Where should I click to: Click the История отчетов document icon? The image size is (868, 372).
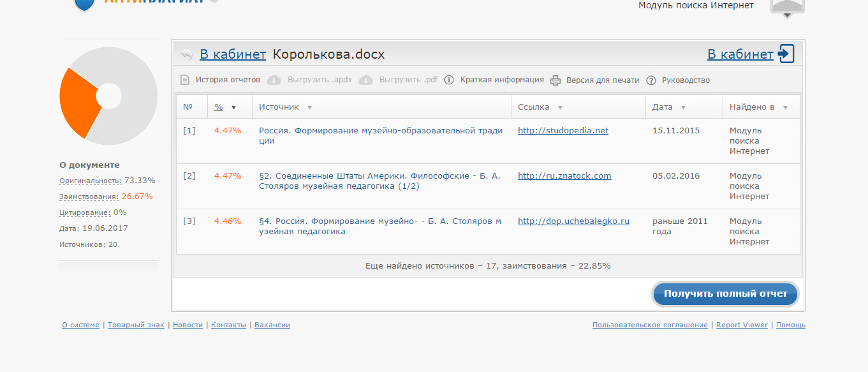point(185,80)
